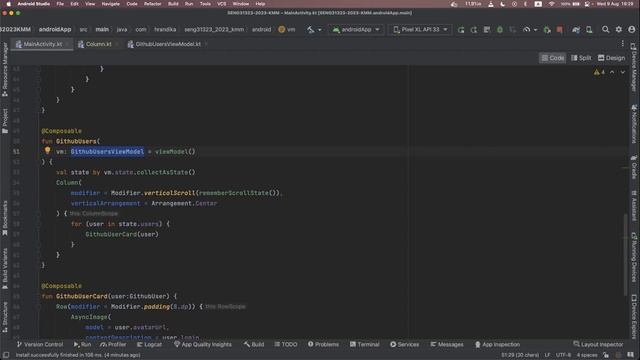640x360 pixels.
Task: Open the Terminal tool window
Action: coord(364,344)
